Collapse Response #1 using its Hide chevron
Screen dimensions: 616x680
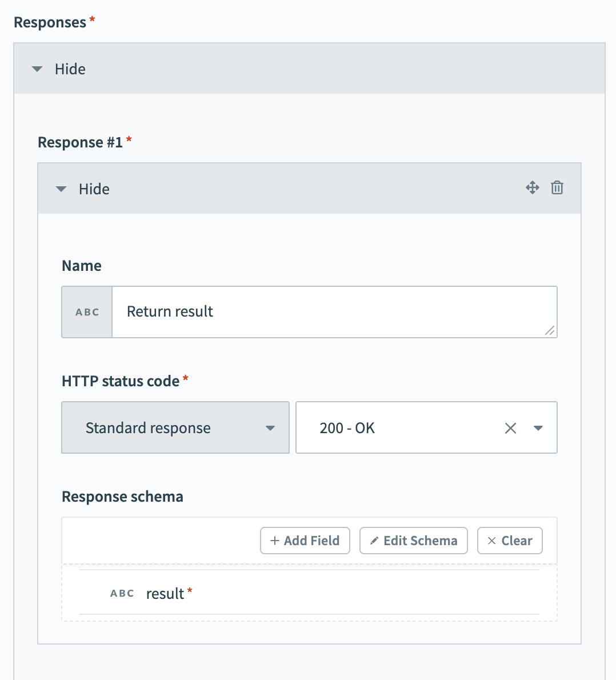click(x=61, y=189)
